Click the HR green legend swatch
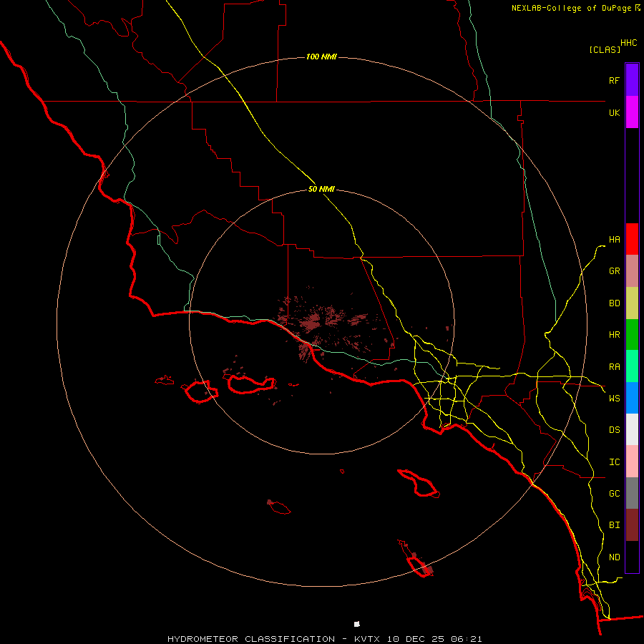 coord(632,335)
